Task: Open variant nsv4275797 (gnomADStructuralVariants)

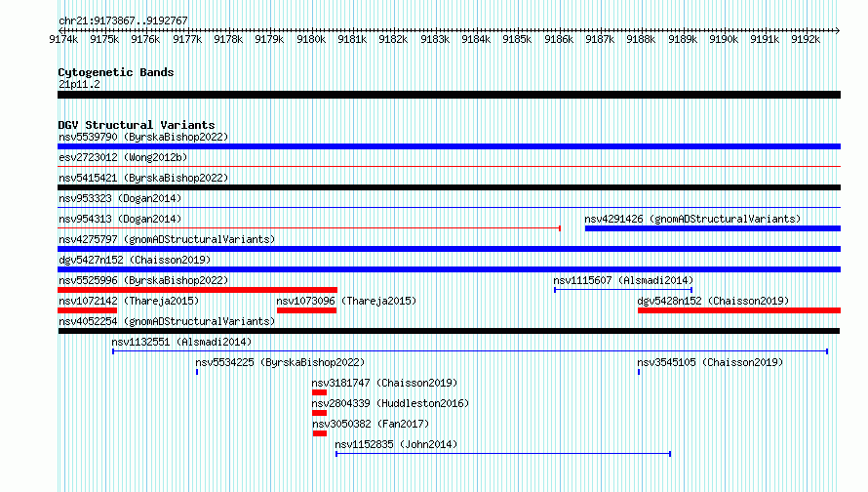Action: pyautogui.click(x=167, y=239)
